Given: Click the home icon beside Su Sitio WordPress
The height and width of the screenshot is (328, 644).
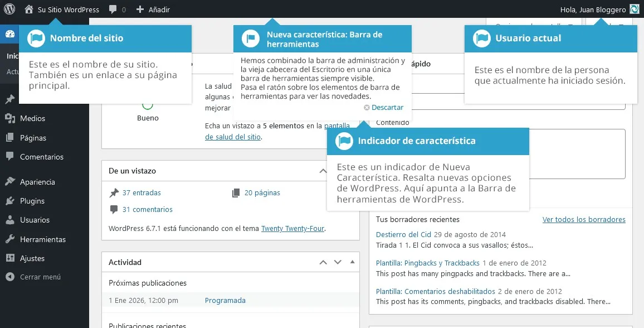Looking at the screenshot, I should [28, 9].
